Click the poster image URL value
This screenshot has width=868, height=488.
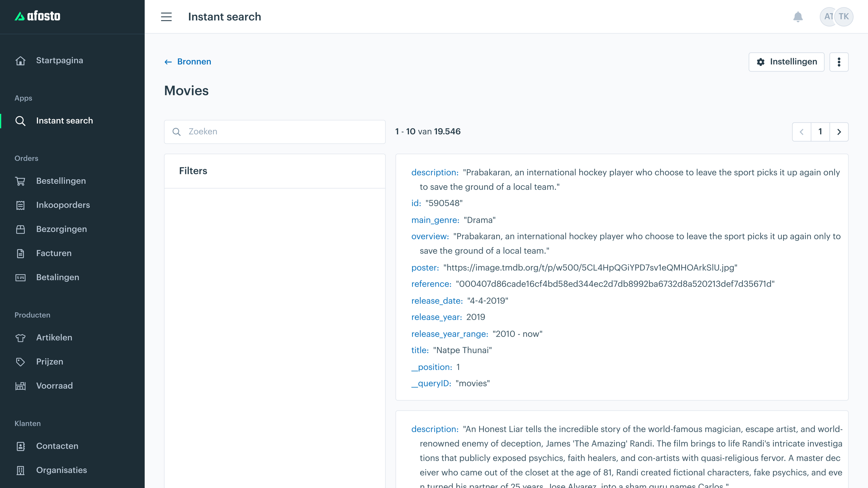tap(590, 268)
